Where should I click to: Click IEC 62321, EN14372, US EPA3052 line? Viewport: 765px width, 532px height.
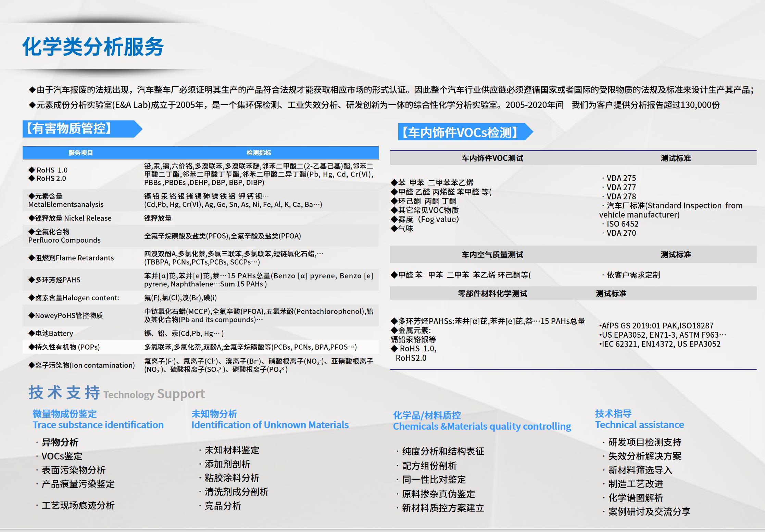pos(660,344)
